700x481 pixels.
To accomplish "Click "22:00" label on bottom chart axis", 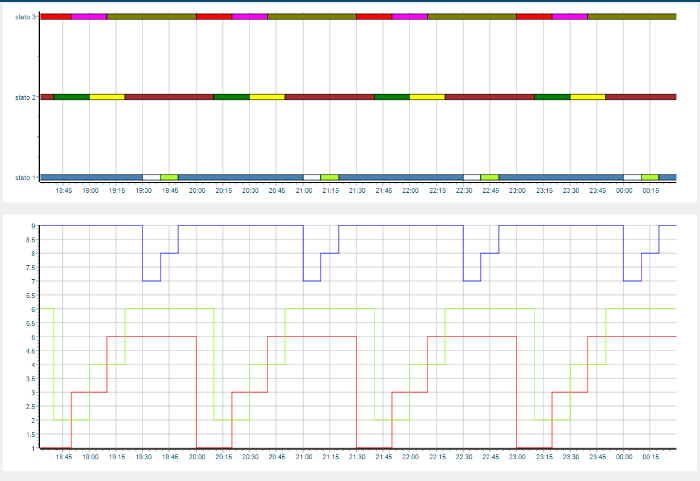I will click(410, 456).
